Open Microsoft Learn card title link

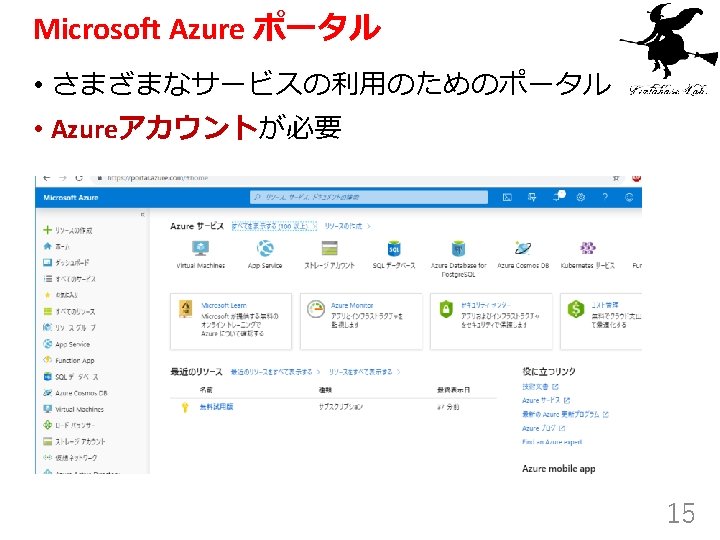224,305
